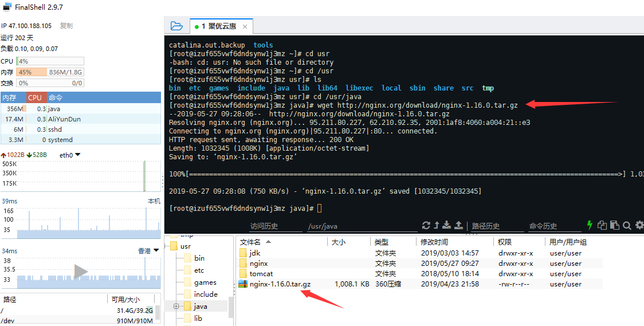Select lib folder in directory tree

(198, 318)
